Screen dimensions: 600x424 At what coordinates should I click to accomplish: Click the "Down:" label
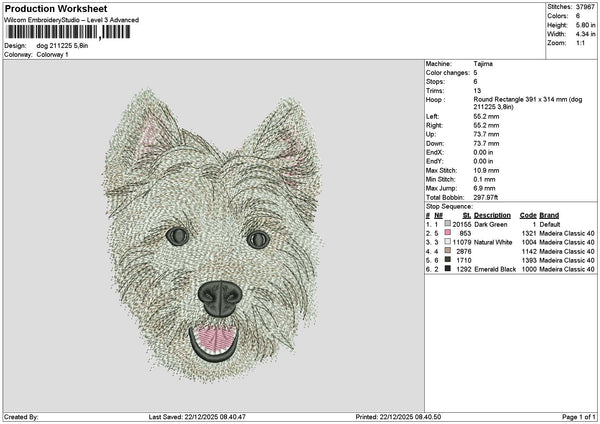click(x=435, y=144)
